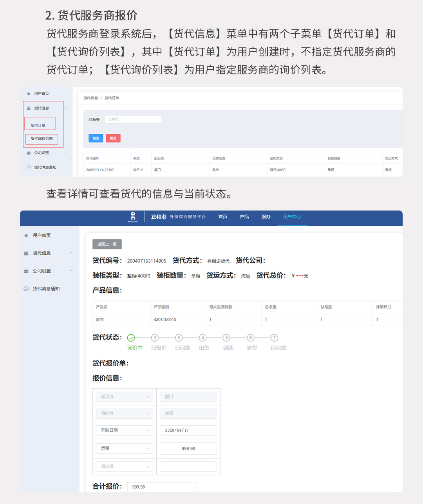Click the blue 搜索 button

[x=96, y=138]
